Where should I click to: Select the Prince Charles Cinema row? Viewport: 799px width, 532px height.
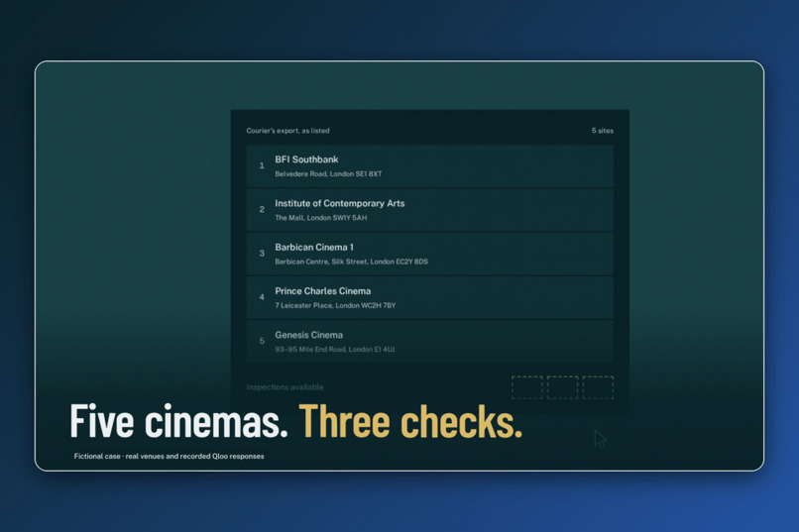(x=429, y=297)
